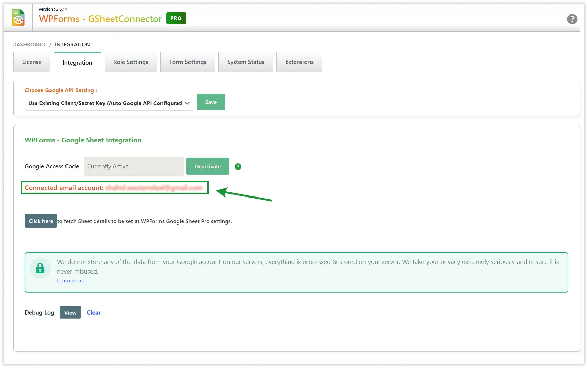Open help via the top-right question mark icon
The image size is (588, 368).
coord(572,19)
